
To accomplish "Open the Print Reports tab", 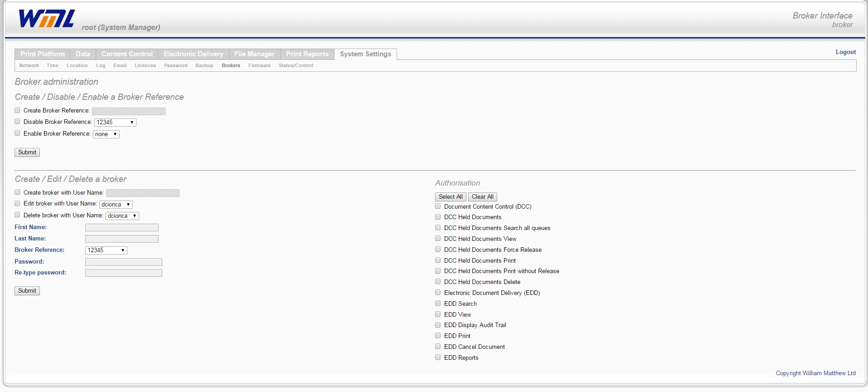I will coord(307,54).
